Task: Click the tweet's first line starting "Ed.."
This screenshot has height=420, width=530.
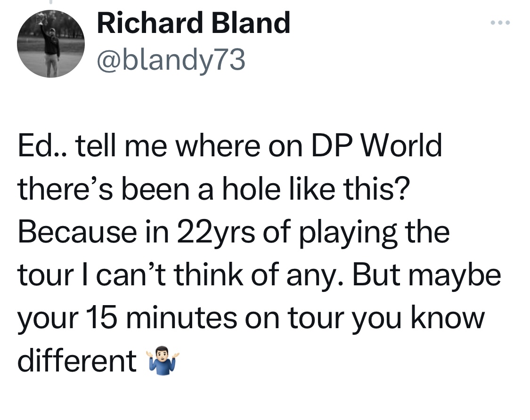Action: (230, 147)
